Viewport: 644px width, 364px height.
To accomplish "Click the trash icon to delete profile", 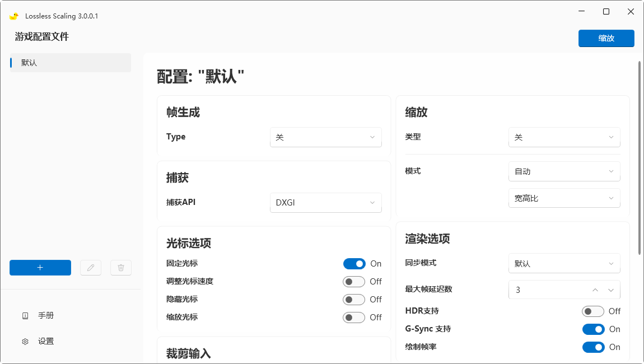I will point(120,268).
